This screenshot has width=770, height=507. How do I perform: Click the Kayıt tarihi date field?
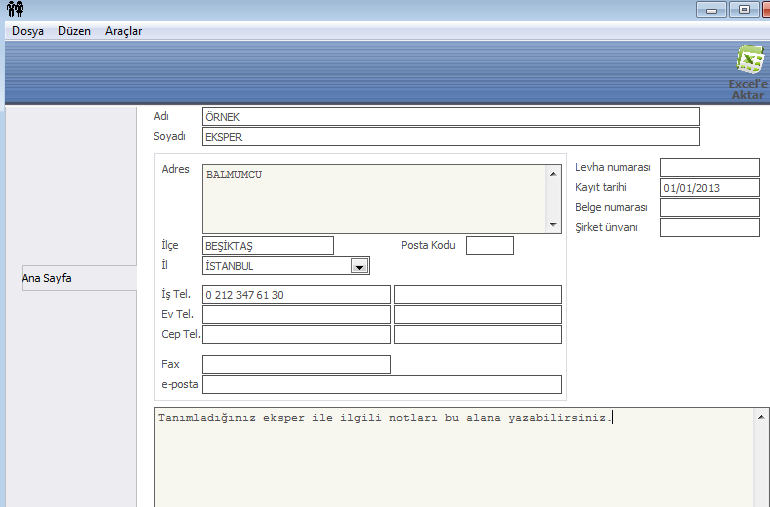tap(709, 188)
